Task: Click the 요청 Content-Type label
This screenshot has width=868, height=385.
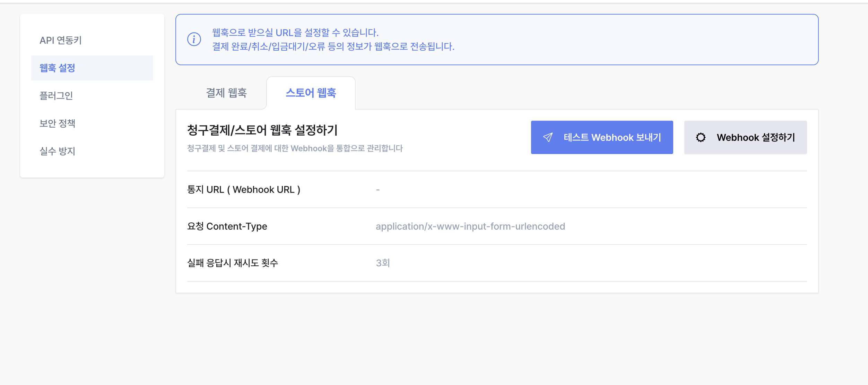Action: tap(227, 226)
